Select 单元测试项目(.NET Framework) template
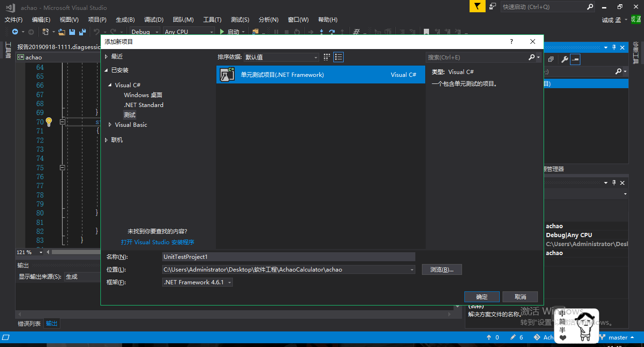This screenshot has height=347, width=644. coord(321,74)
